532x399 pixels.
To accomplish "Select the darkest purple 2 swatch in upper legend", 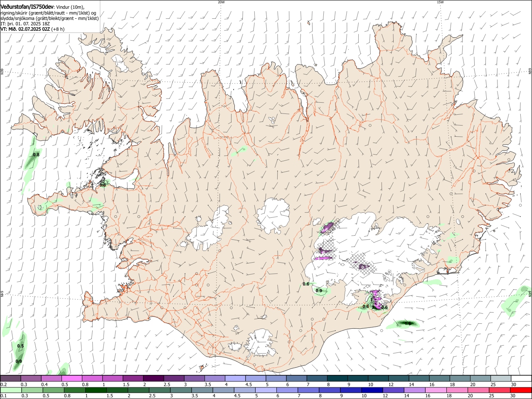I will 153,378.
